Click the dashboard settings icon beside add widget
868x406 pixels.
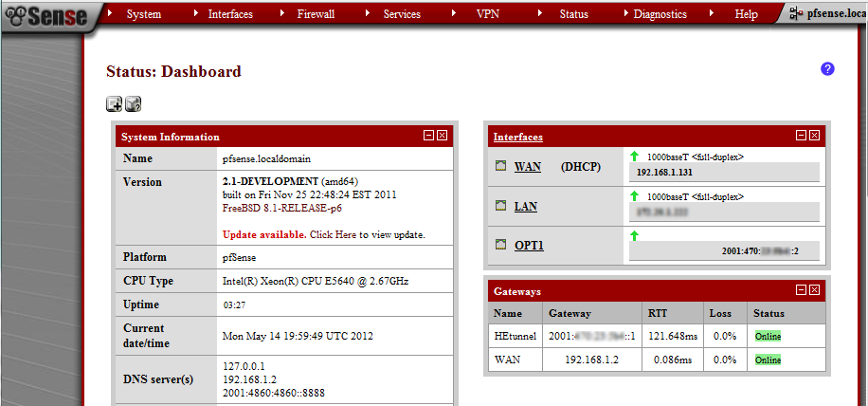[x=133, y=103]
